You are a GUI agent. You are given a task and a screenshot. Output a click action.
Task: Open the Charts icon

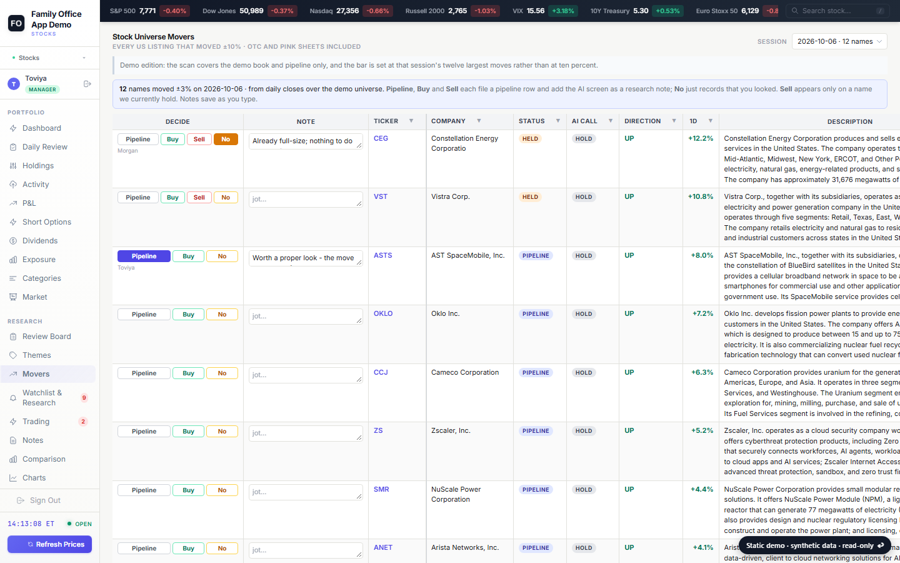pos(13,477)
